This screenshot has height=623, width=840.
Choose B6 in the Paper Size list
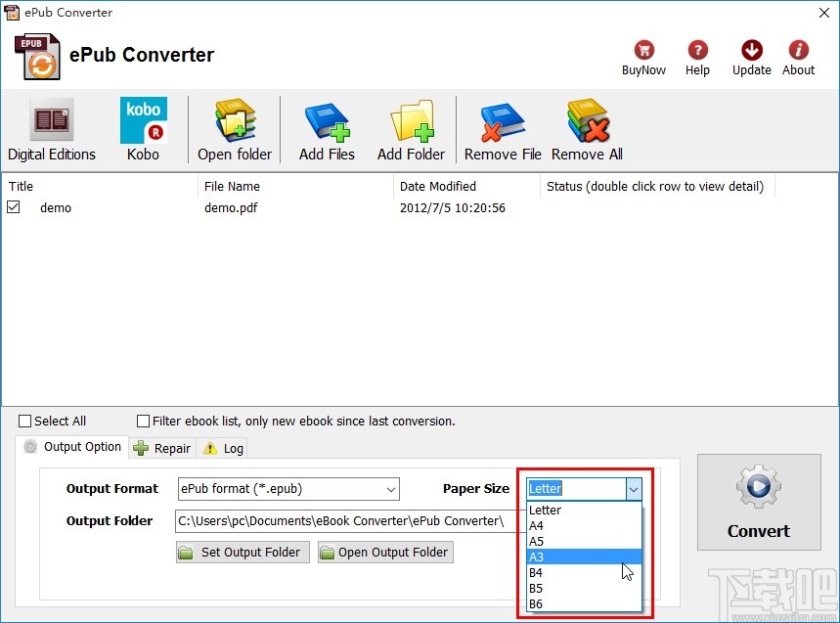584,603
